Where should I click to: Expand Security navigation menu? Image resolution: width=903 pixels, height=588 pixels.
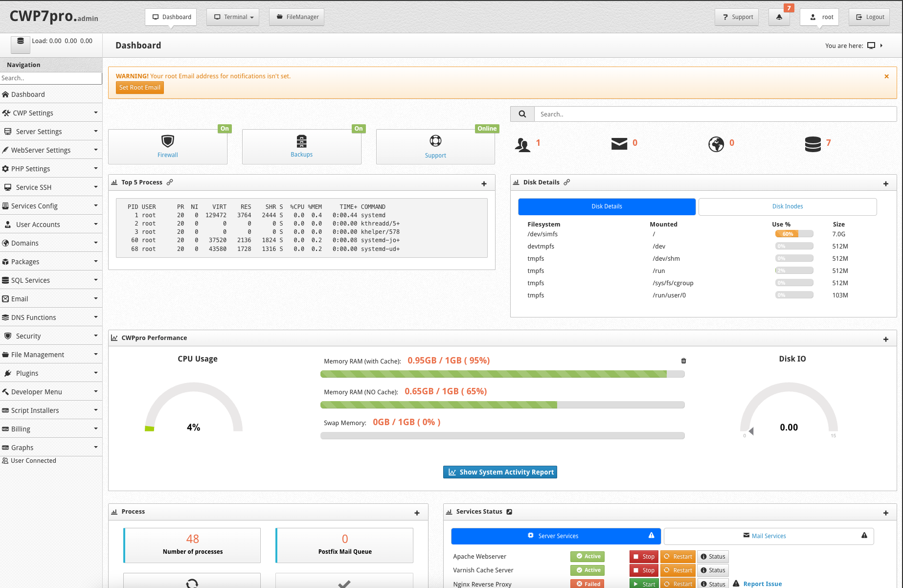click(x=51, y=336)
